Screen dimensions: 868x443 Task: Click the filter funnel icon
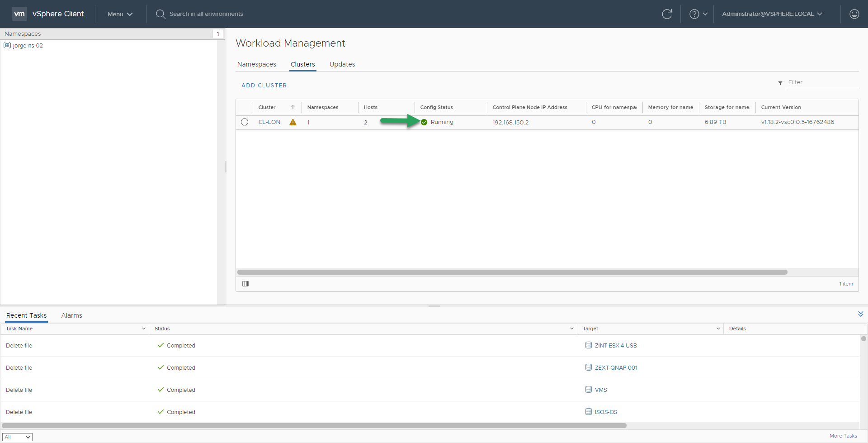click(x=780, y=83)
